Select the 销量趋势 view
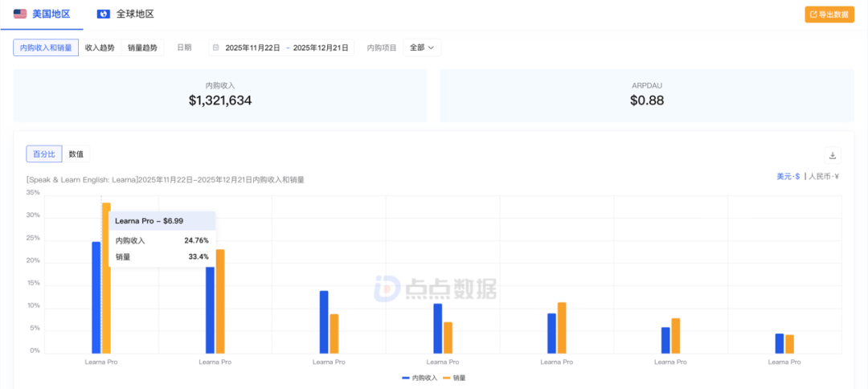868x389 pixels. click(142, 47)
